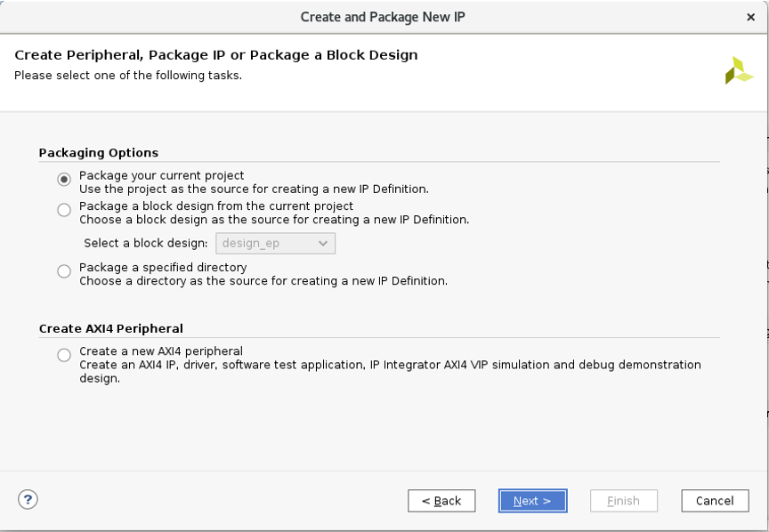The image size is (769, 532).
Task: Click 'Create an AXI4 IP, driver' description text
Action: pyautogui.click(x=390, y=372)
